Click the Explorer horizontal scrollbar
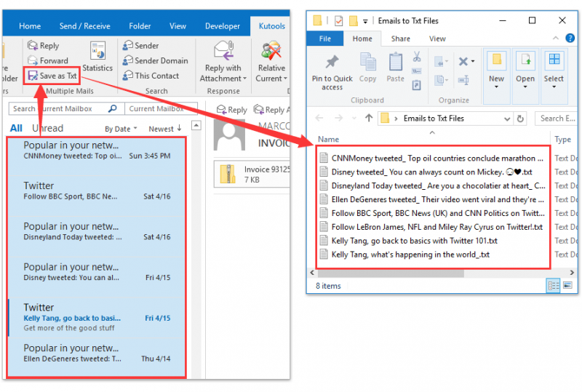Image resolution: width=582 pixels, height=392 pixels. (x=391, y=273)
